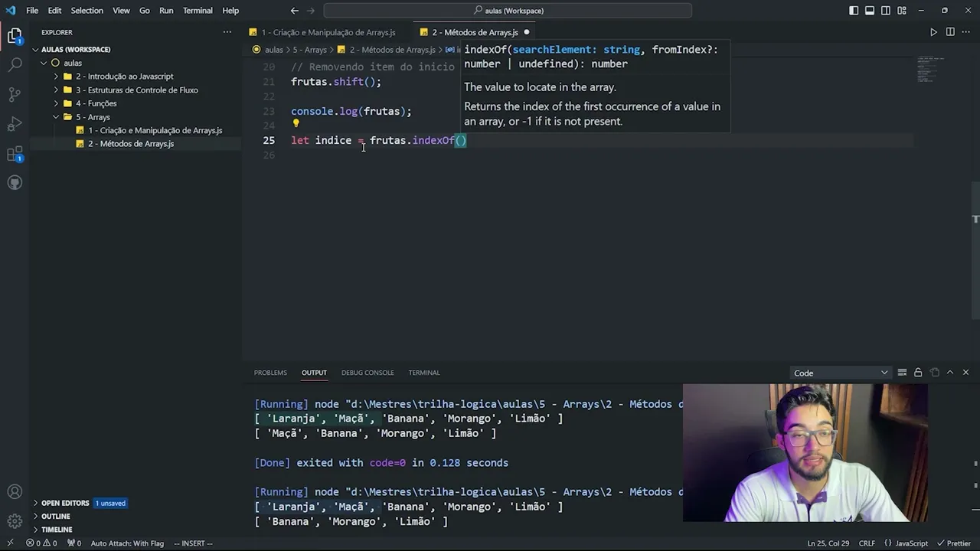Click 'Ln 25, Col 29' cursor position
Image resolution: width=980 pixels, height=551 pixels.
(x=828, y=543)
